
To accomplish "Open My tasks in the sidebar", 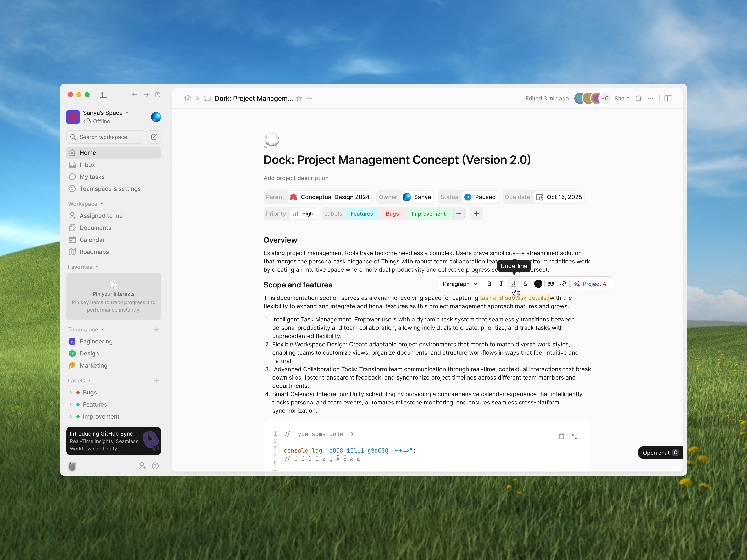I will point(92,177).
